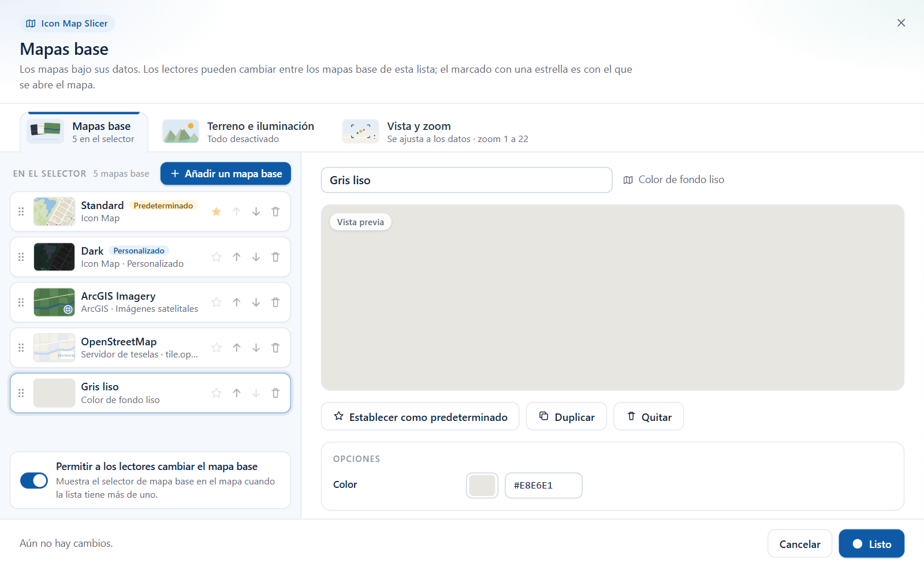Select the ArcGIS Imagery thumbnail

pyautogui.click(x=54, y=302)
